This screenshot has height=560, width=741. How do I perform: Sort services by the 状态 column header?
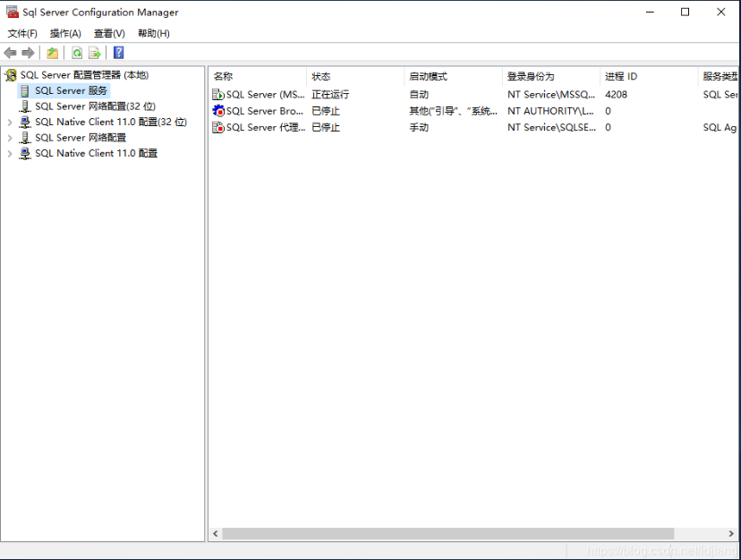[x=340, y=76]
